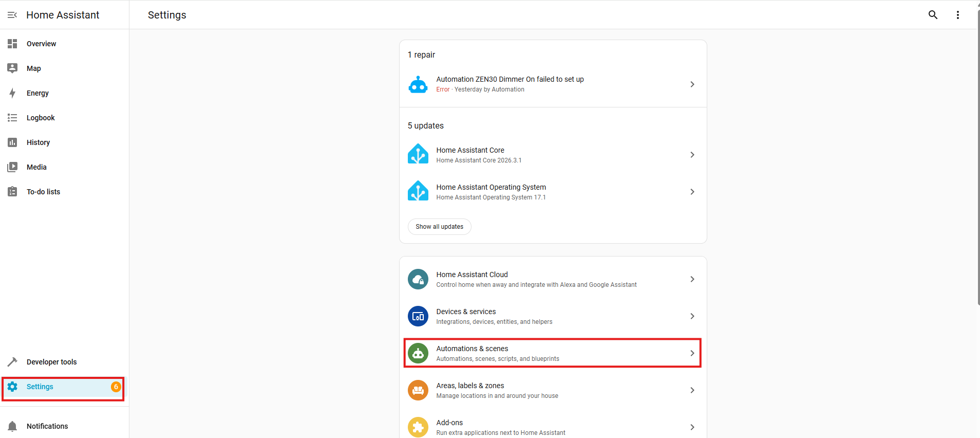Viewport: 980px width, 438px height.
Task: Click the Settings gear icon
Action: coord(12,387)
